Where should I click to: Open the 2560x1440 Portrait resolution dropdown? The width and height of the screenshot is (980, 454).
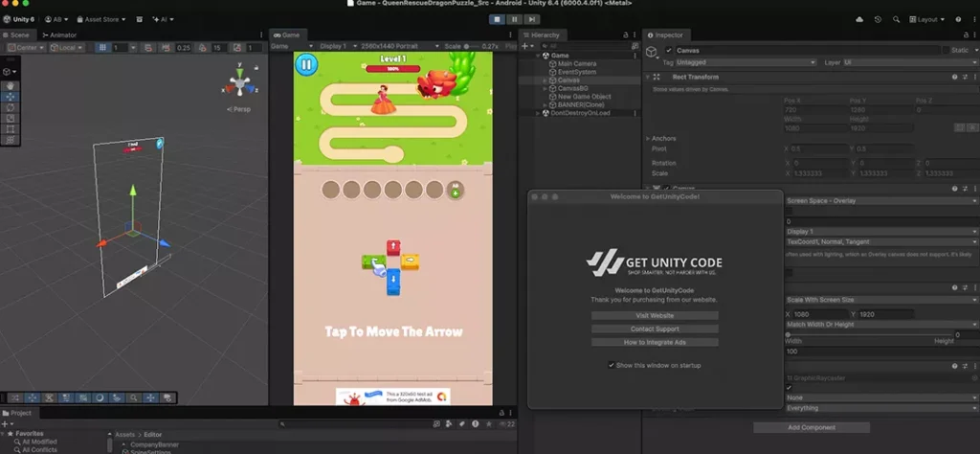pyautogui.click(x=399, y=46)
